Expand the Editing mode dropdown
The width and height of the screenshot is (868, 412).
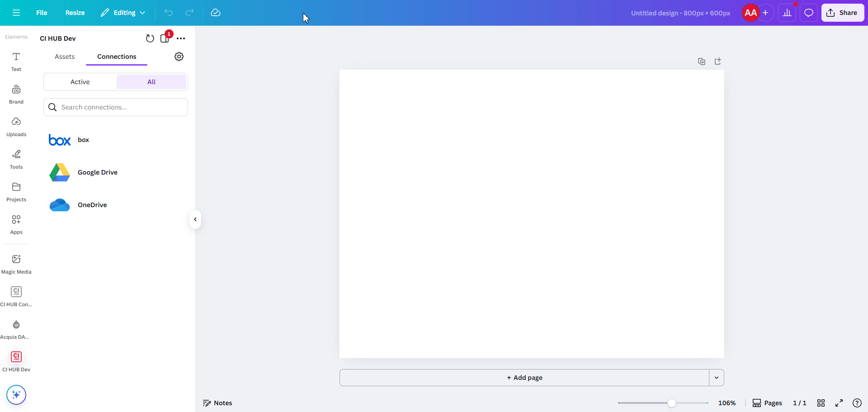pos(123,13)
